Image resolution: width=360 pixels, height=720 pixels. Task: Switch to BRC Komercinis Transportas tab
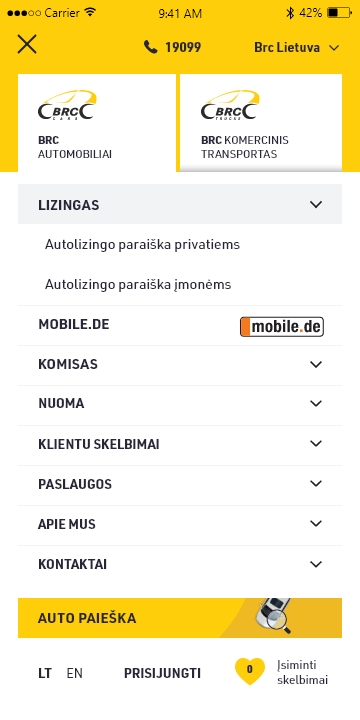pyautogui.click(x=261, y=123)
